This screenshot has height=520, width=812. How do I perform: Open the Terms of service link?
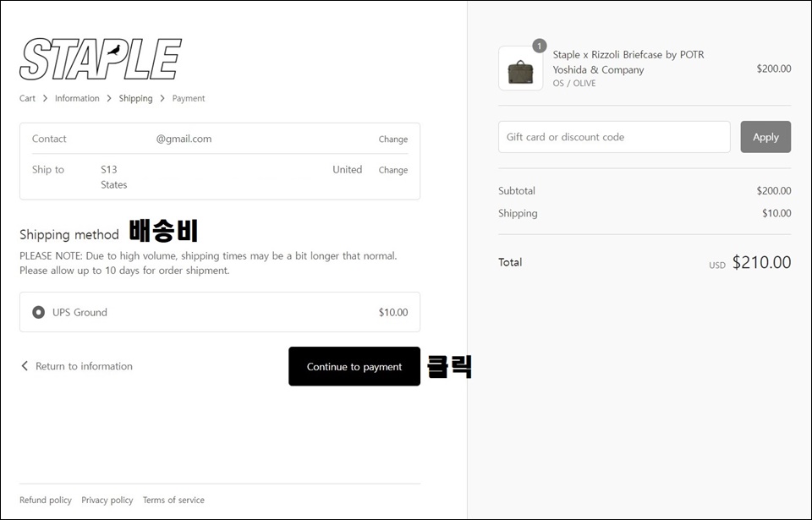pyautogui.click(x=173, y=501)
